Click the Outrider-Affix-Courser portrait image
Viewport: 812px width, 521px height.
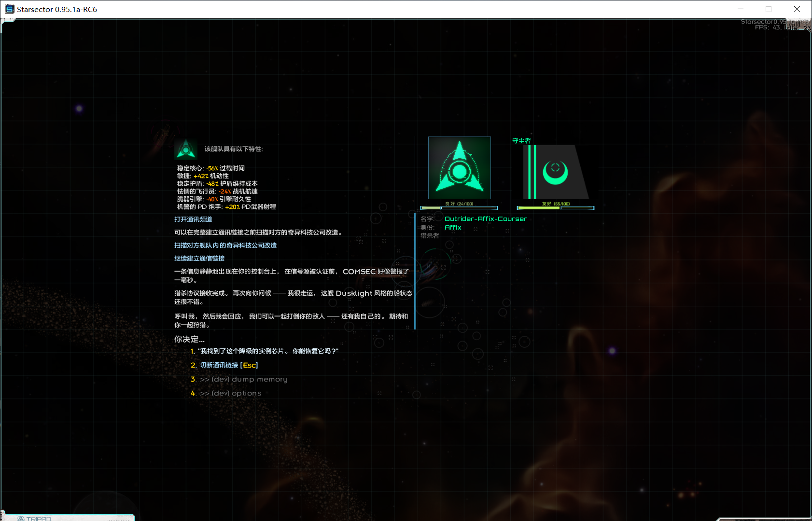coord(459,168)
